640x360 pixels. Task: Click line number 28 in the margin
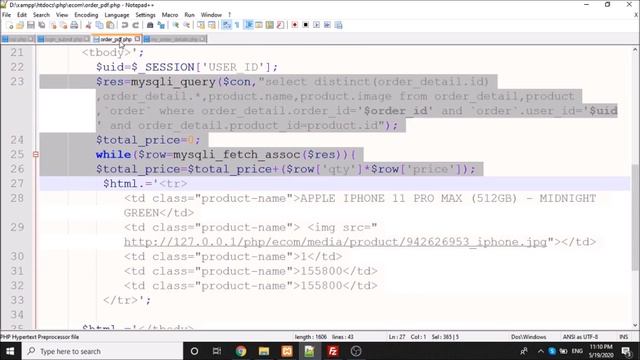pos(17,198)
